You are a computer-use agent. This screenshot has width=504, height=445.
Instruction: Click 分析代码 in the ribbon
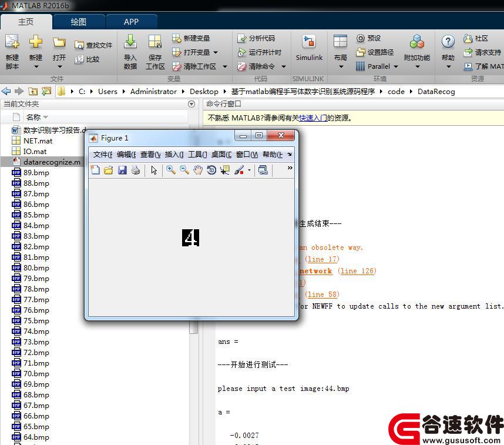point(256,38)
